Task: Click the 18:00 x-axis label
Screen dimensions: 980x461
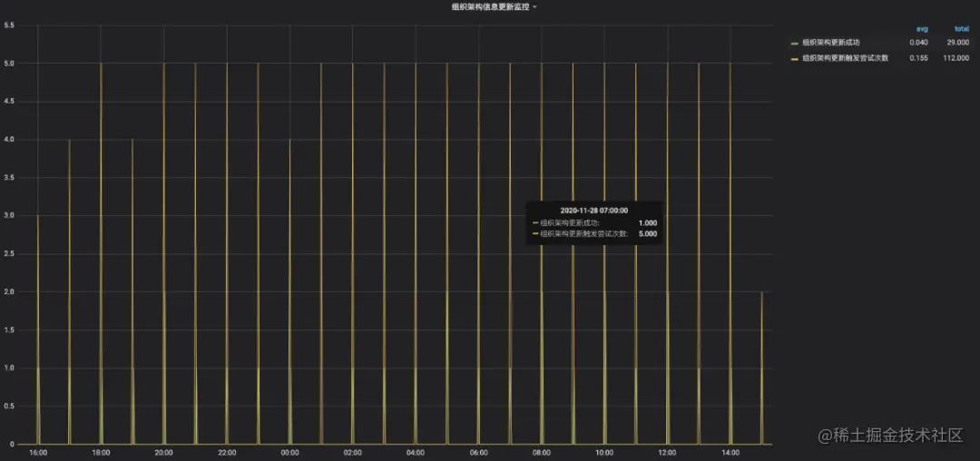Action: pyautogui.click(x=101, y=453)
